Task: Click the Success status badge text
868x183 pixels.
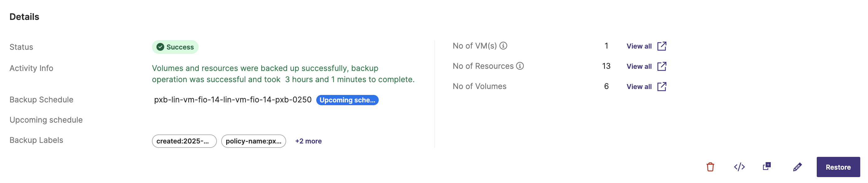Action: point(180,47)
